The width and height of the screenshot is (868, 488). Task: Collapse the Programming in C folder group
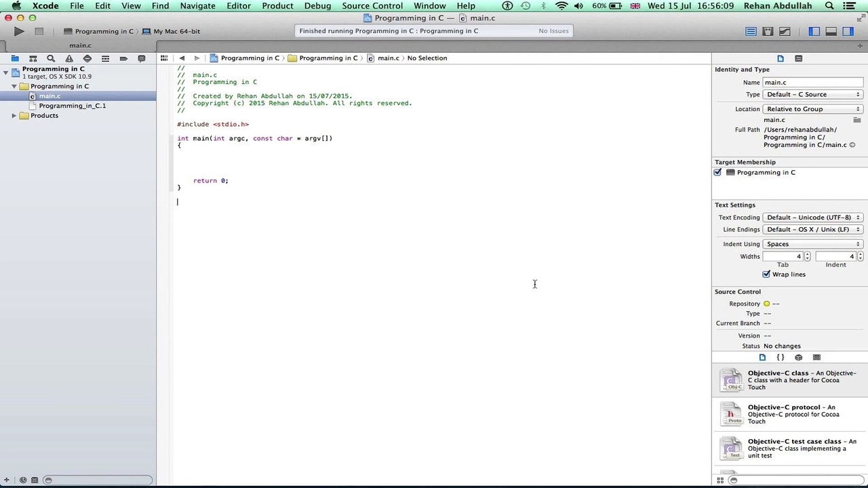(14, 87)
